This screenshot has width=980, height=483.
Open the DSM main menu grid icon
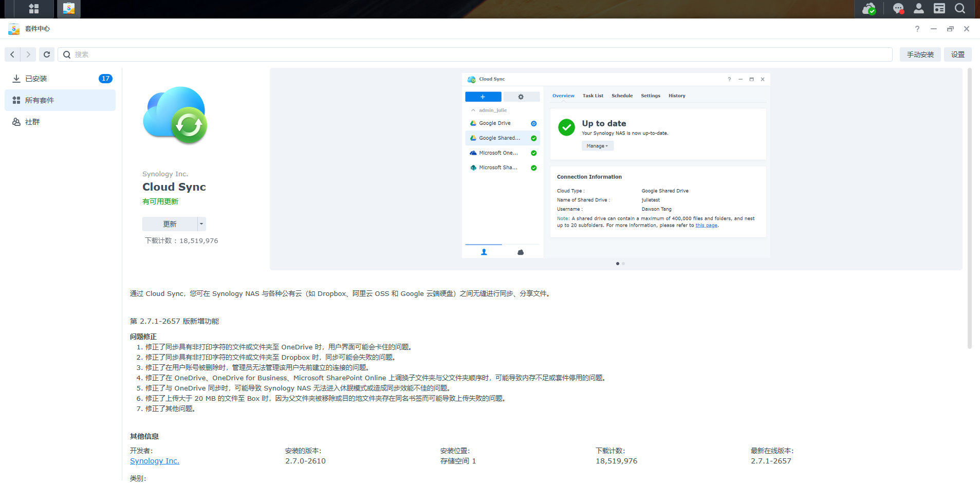tap(34, 9)
